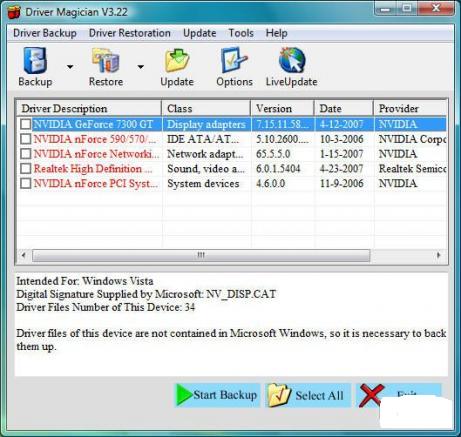Open the Help menu
461x437 pixels.
click(x=277, y=33)
